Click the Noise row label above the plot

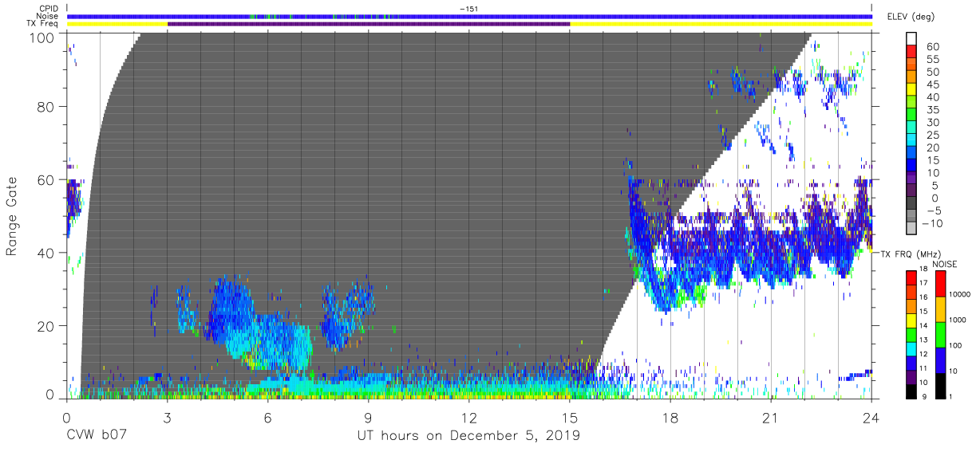[46, 16]
